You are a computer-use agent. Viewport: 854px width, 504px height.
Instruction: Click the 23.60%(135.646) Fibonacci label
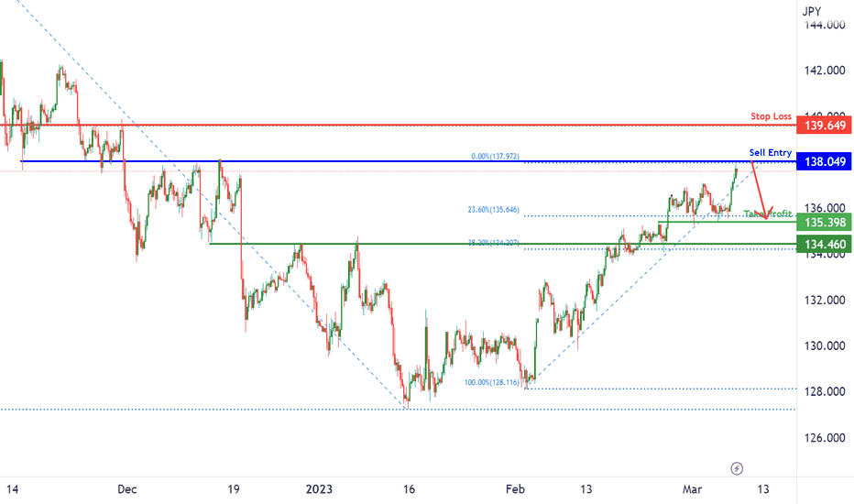pyautogui.click(x=494, y=209)
